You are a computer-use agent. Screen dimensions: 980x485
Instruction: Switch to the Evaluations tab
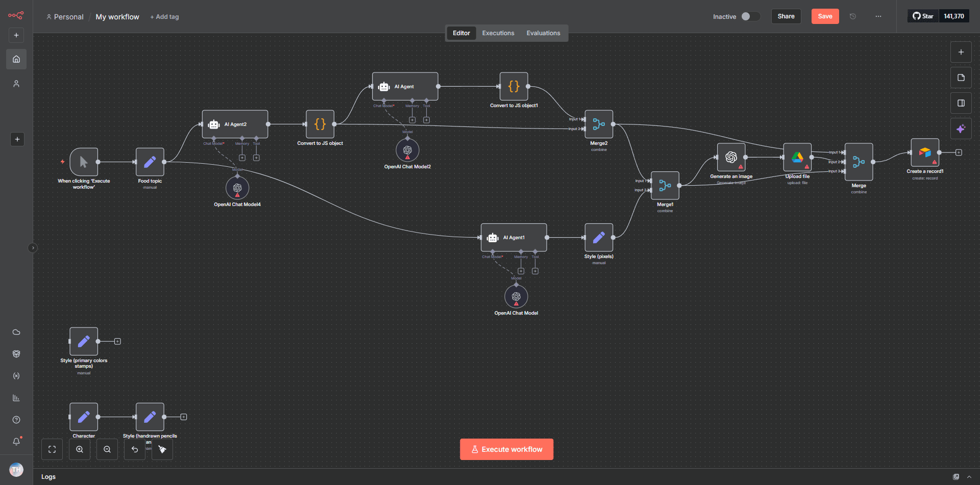(543, 33)
